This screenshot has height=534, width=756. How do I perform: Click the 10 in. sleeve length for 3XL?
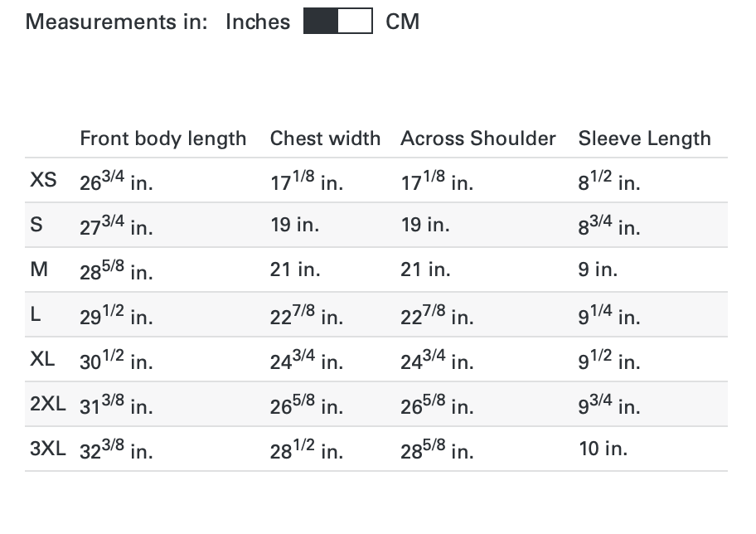click(x=603, y=449)
